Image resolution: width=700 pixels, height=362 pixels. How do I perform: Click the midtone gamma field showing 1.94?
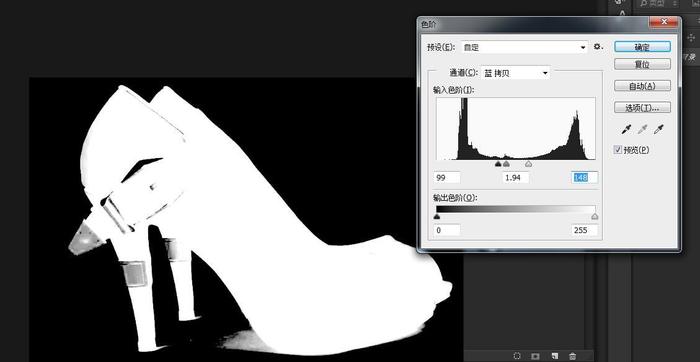[x=516, y=178]
